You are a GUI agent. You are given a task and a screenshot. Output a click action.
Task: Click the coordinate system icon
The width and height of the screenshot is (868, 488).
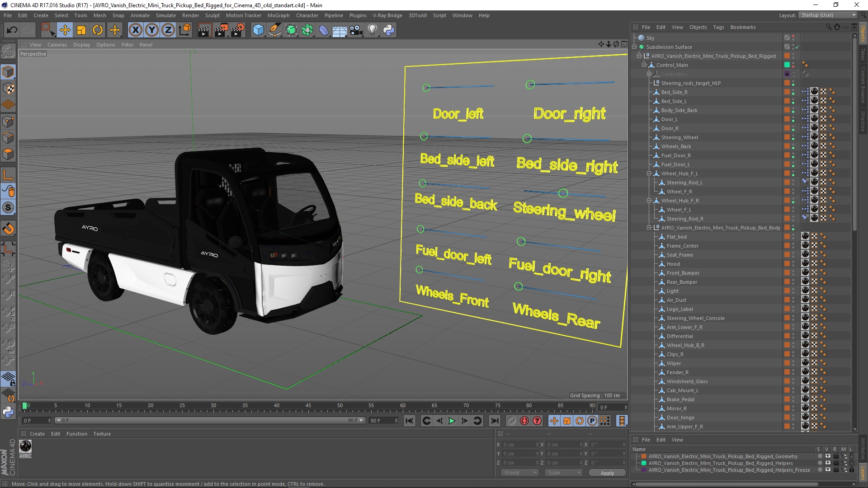(185, 30)
